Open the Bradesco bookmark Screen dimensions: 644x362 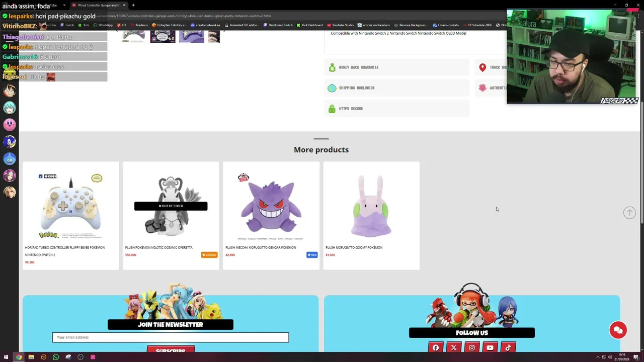point(139,25)
